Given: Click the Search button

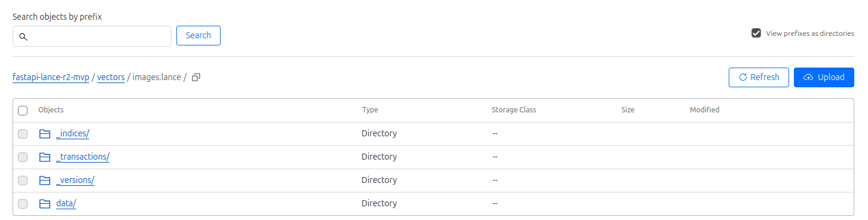Looking at the screenshot, I should pyautogui.click(x=198, y=35).
